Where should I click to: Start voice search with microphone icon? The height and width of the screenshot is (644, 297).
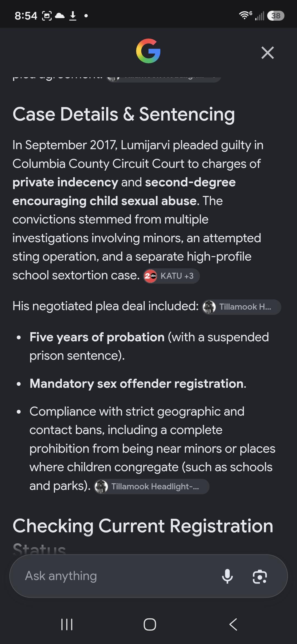point(227,576)
